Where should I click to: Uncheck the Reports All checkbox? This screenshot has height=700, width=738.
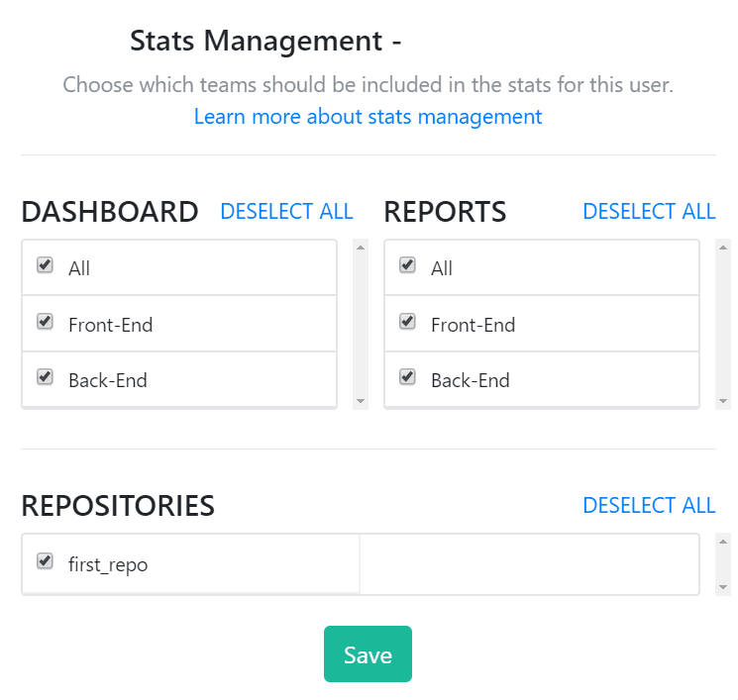(407, 265)
